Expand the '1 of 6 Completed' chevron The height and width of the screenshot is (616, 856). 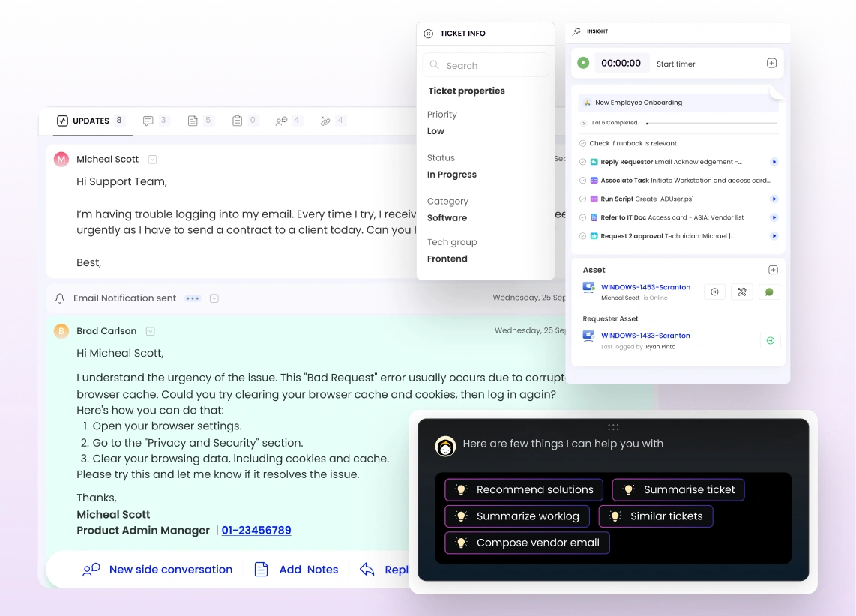[584, 123]
